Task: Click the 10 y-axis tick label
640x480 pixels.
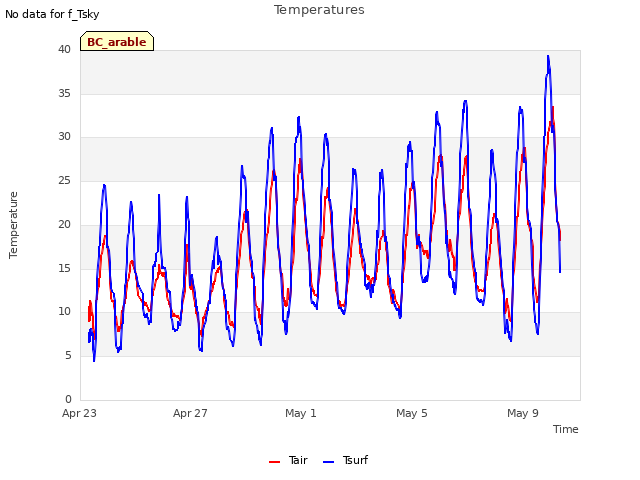Action: 64,312
